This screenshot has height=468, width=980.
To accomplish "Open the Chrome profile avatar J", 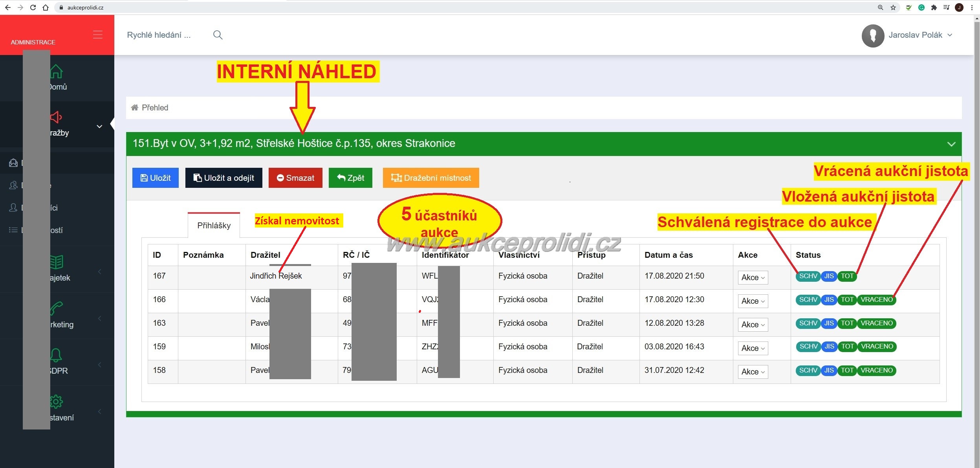I will 959,7.
